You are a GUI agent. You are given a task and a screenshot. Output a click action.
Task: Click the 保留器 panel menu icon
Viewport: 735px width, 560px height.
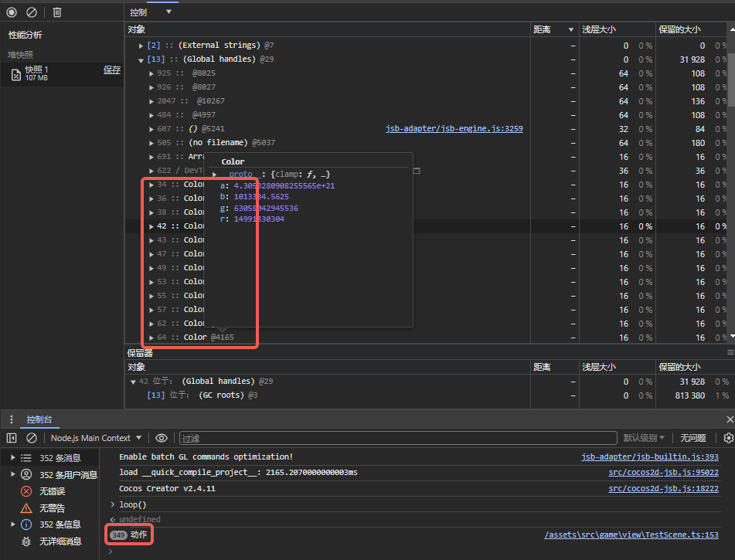pos(730,352)
